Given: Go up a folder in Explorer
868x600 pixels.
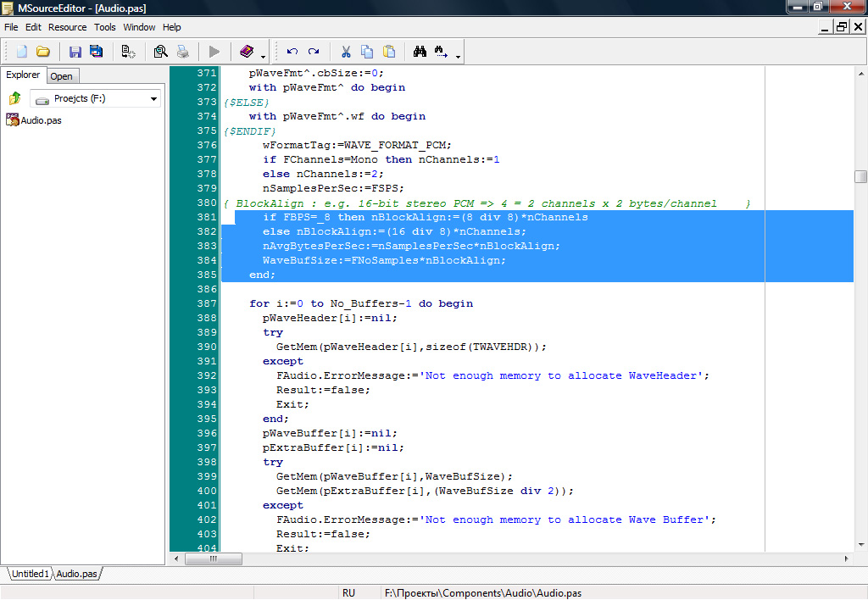Looking at the screenshot, I should point(14,97).
